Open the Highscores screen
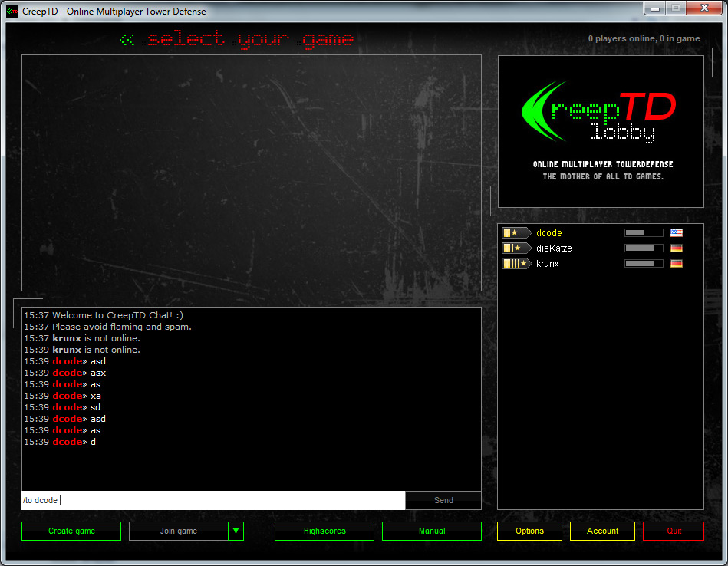This screenshot has height=566, width=728. tap(324, 531)
